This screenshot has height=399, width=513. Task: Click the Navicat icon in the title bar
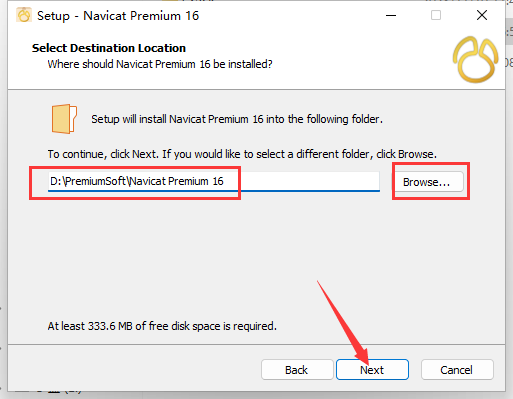coord(24,15)
